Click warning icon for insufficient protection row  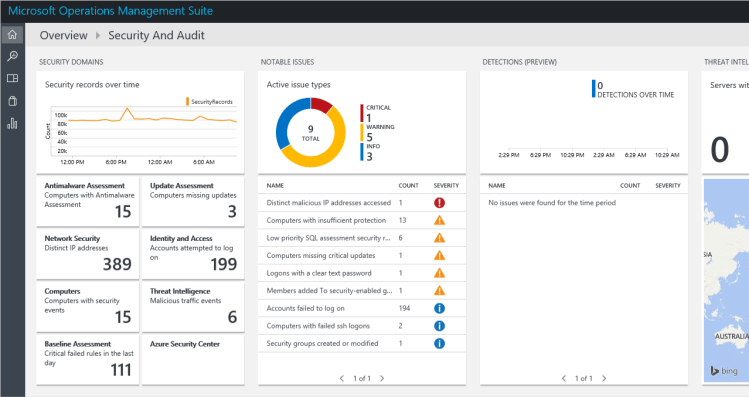[x=439, y=220]
